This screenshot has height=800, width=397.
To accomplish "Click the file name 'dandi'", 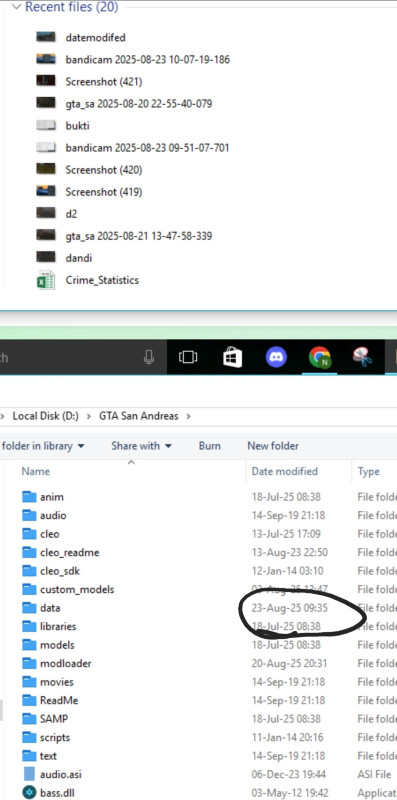I will click(x=79, y=258).
